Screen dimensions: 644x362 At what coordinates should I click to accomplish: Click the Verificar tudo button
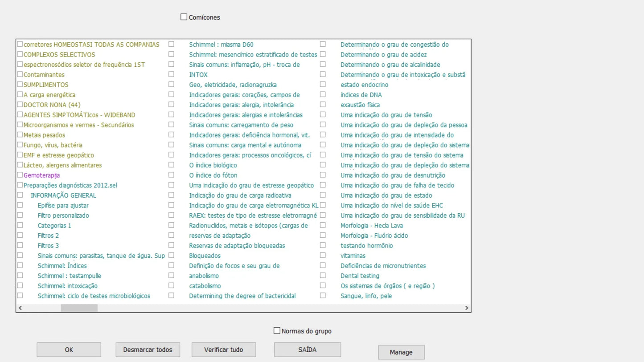224,350
